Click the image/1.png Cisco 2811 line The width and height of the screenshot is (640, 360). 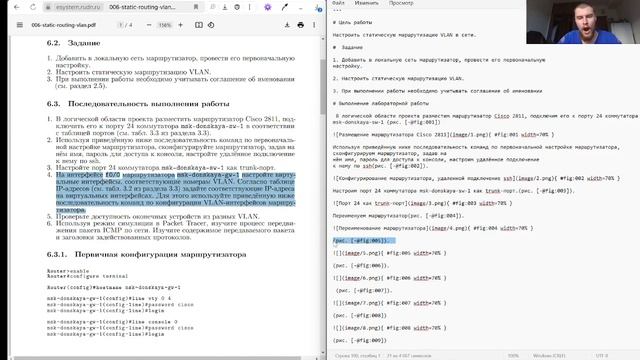(443, 134)
